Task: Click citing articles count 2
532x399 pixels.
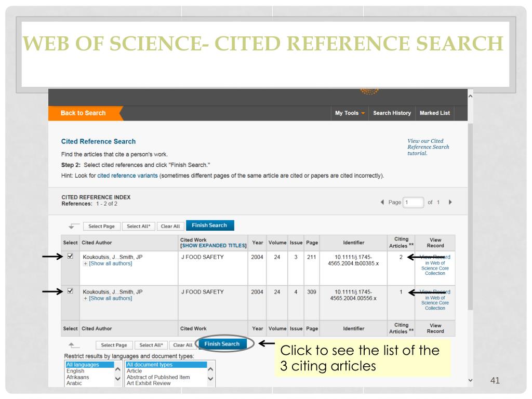Action: coord(401,257)
